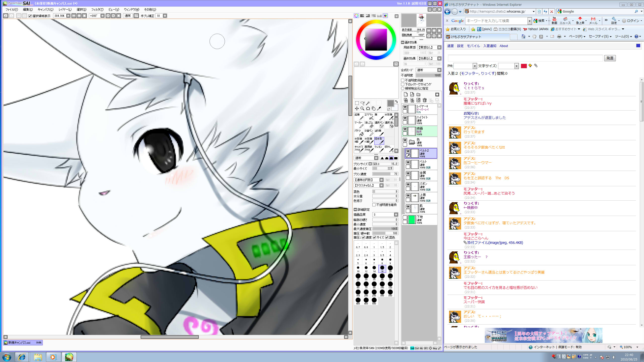Select the クレヨン crayon tool
Image resolution: width=644 pixels, height=362 pixels.
[379, 149]
